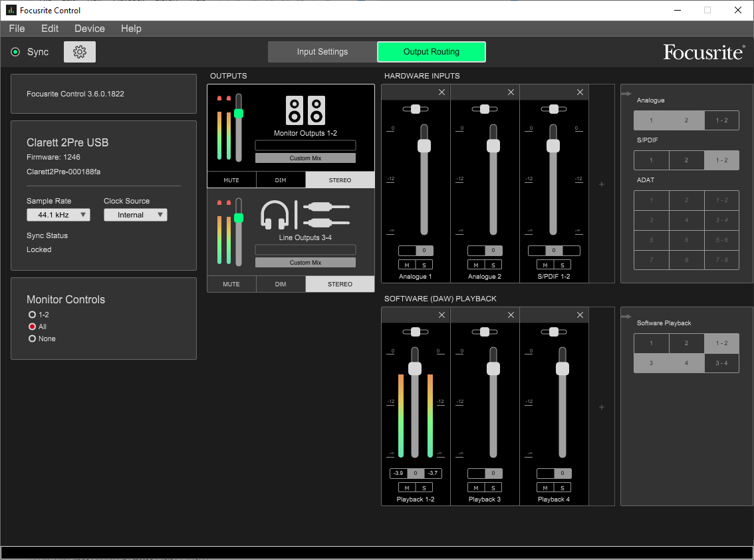
Task: Click the Monitor Outputs 1-2 level fader
Action: [x=239, y=114]
